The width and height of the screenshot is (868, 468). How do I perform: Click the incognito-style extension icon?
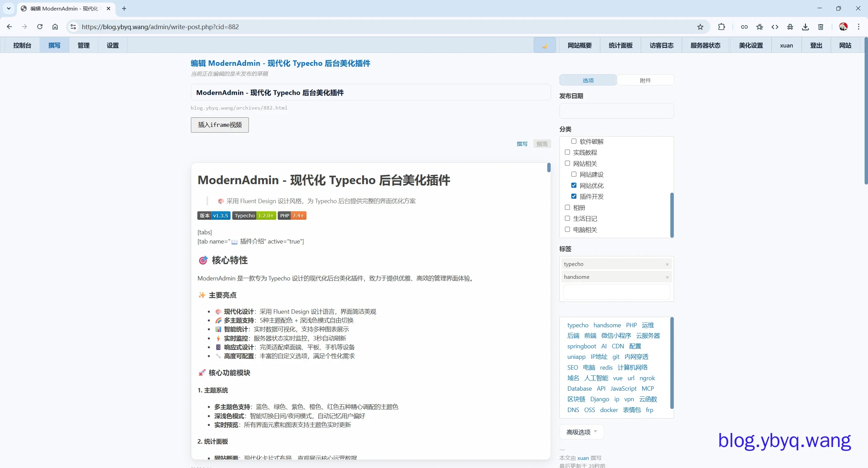pyautogui.click(x=790, y=27)
